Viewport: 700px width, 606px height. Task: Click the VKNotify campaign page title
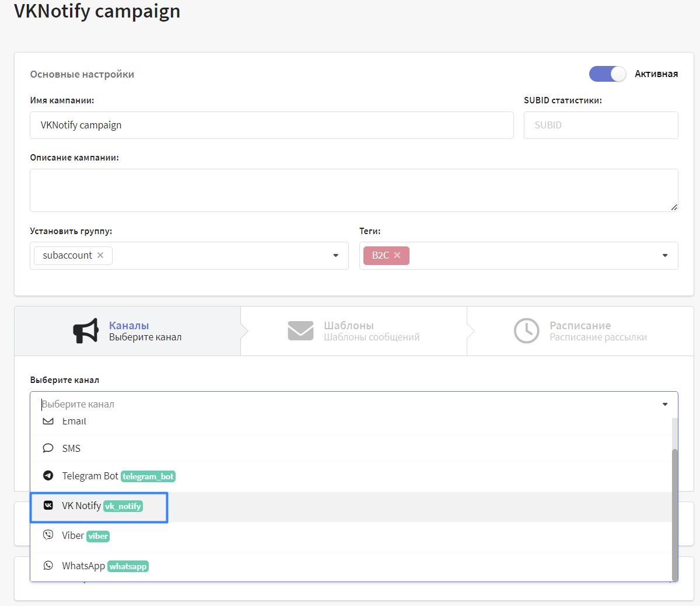[97, 11]
